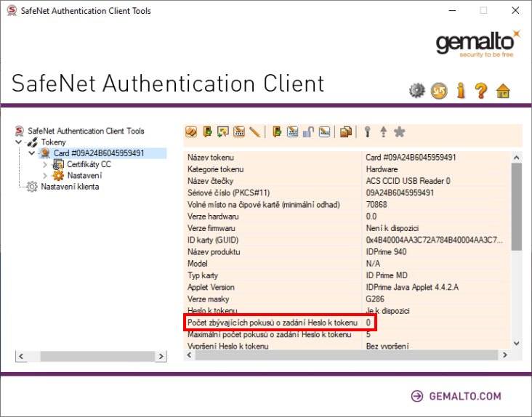Image resolution: width=532 pixels, height=417 pixels.
Task: Collapse the Tokeny tree node
Action: tap(19, 142)
